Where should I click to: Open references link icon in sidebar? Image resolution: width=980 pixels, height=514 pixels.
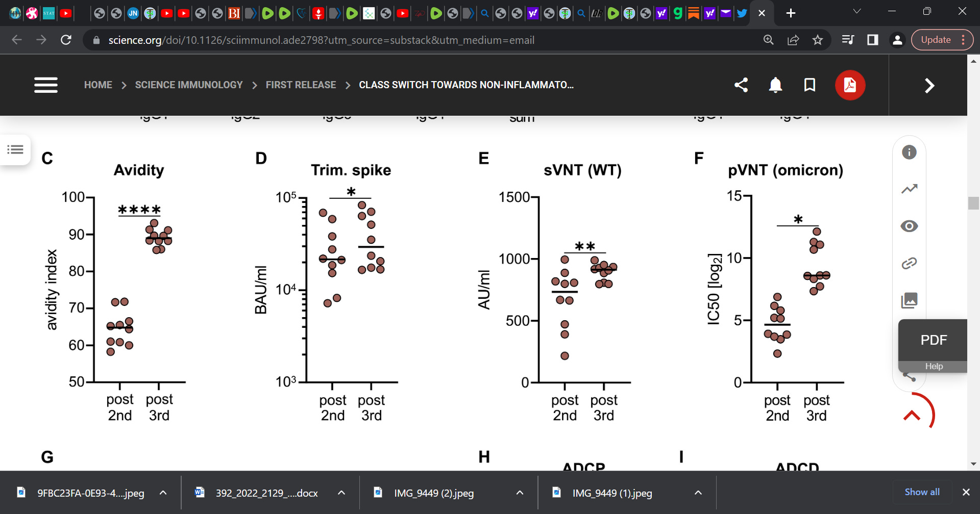tap(909, 263)
